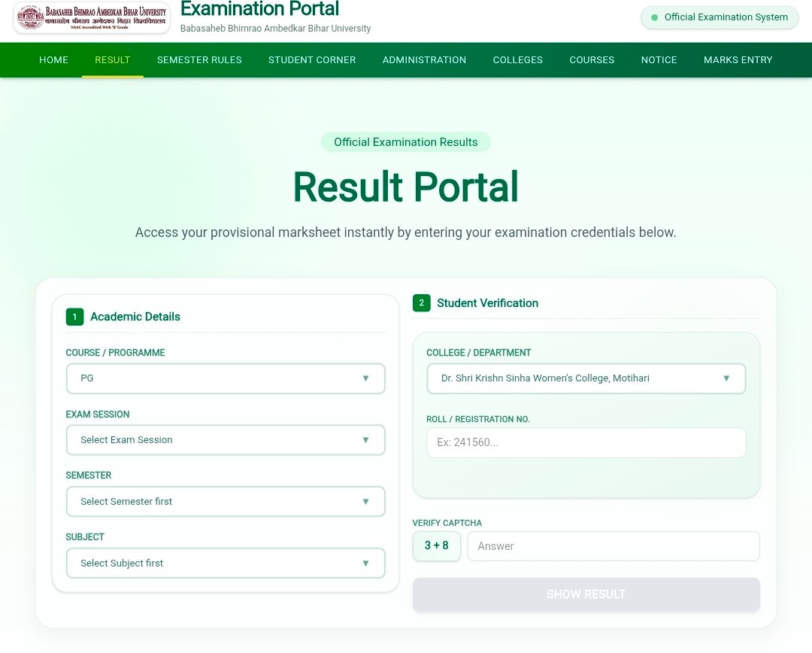Click the captcha Answer input field

[x=614, y=546]
